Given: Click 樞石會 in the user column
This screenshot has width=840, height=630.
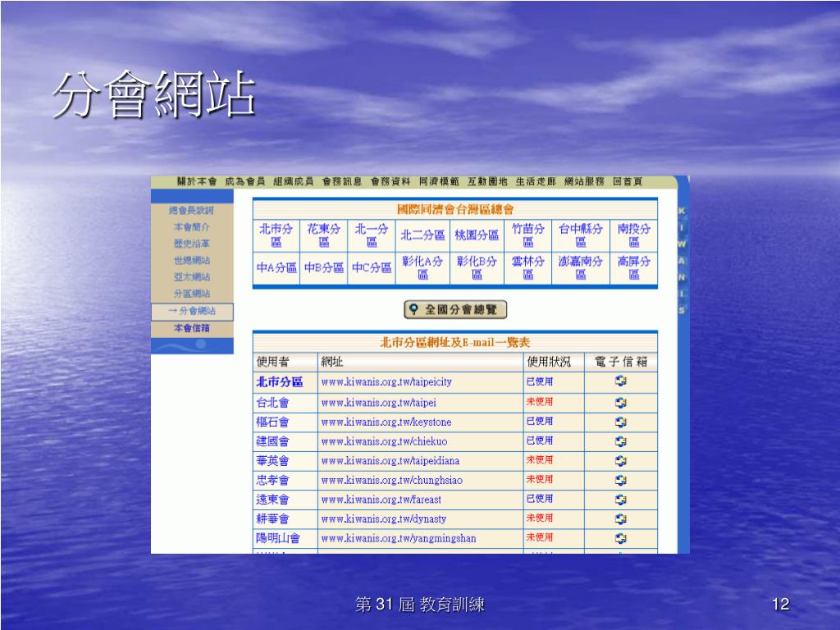Looking at the screenshot, I should click(272, 422).
